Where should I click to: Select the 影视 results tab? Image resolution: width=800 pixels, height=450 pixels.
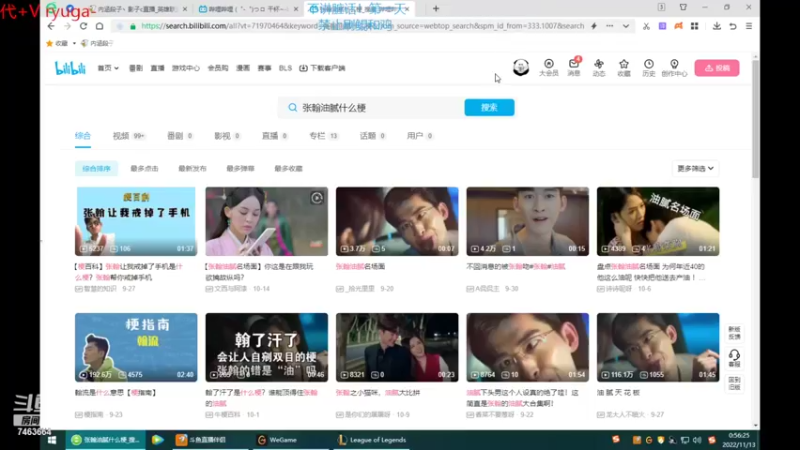227,136
